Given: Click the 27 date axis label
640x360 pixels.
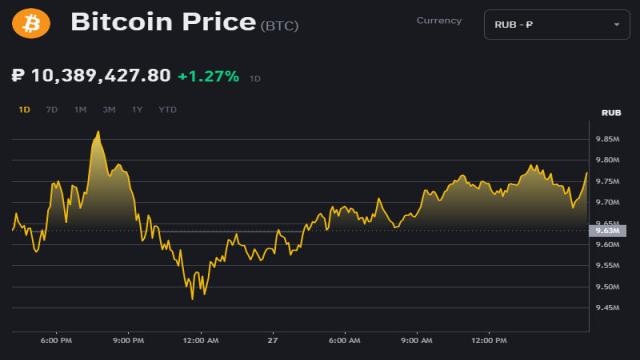Looking at the screenshot, I should 273,340.
